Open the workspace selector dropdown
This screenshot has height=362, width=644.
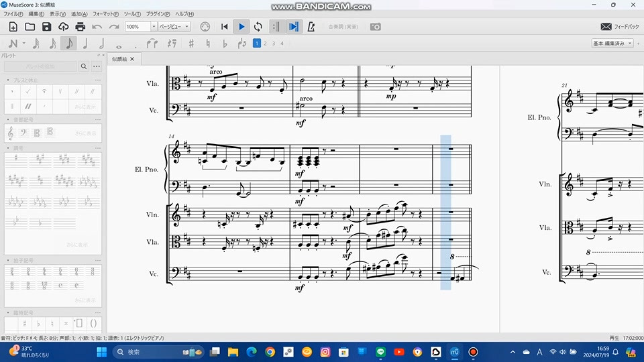point(612,43)
